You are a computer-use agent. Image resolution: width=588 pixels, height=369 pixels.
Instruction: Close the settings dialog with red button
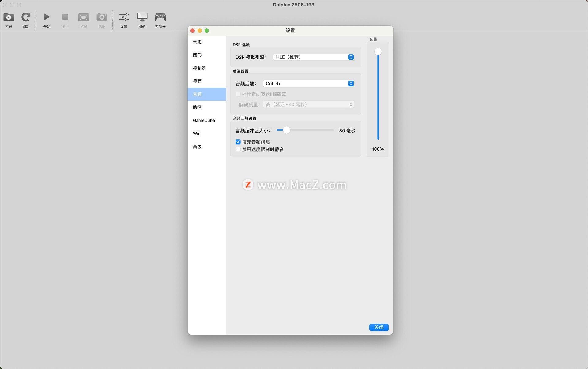click(193, 31)
